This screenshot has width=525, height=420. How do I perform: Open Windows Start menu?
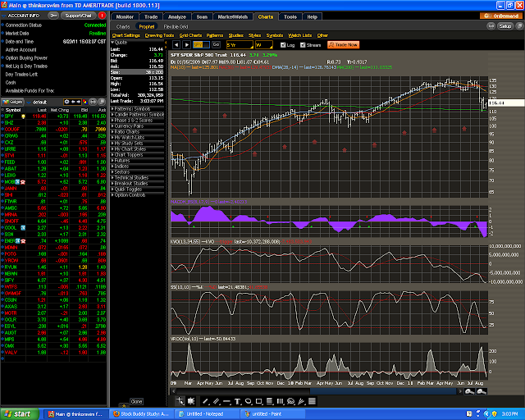click(20, 414)
